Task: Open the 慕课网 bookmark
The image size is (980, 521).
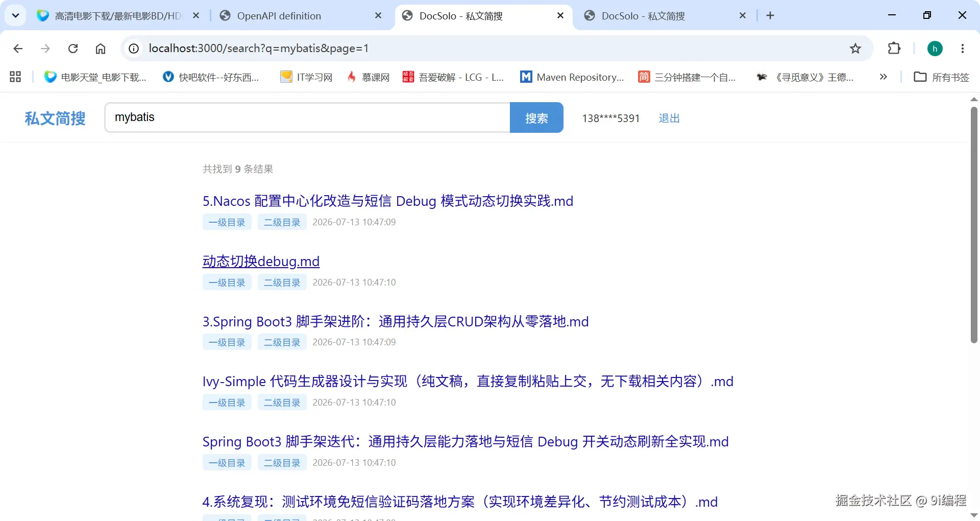Action: (x=369, y=77)
